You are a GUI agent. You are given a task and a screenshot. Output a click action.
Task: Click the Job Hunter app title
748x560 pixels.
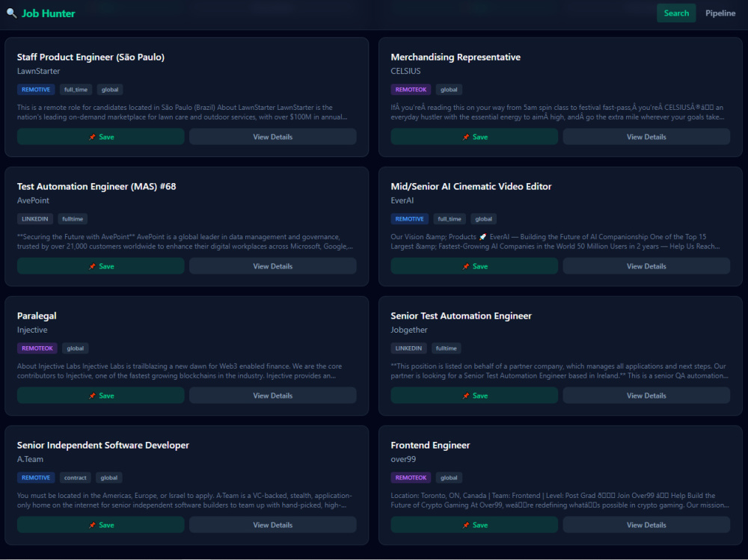[48, 13]
